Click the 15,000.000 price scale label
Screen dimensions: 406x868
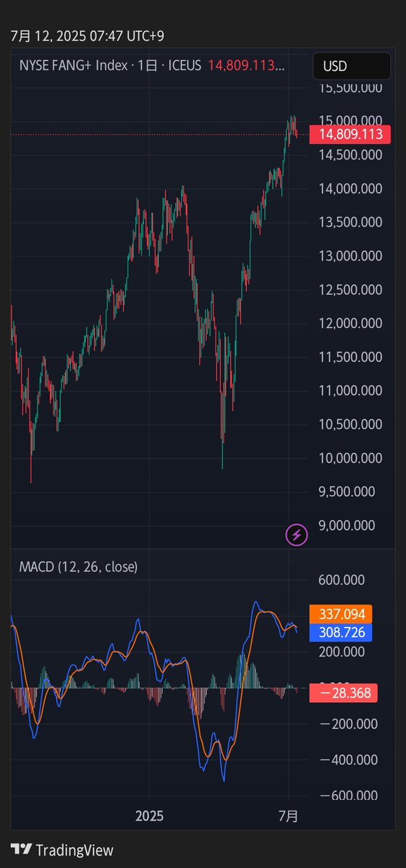point(351,121)
